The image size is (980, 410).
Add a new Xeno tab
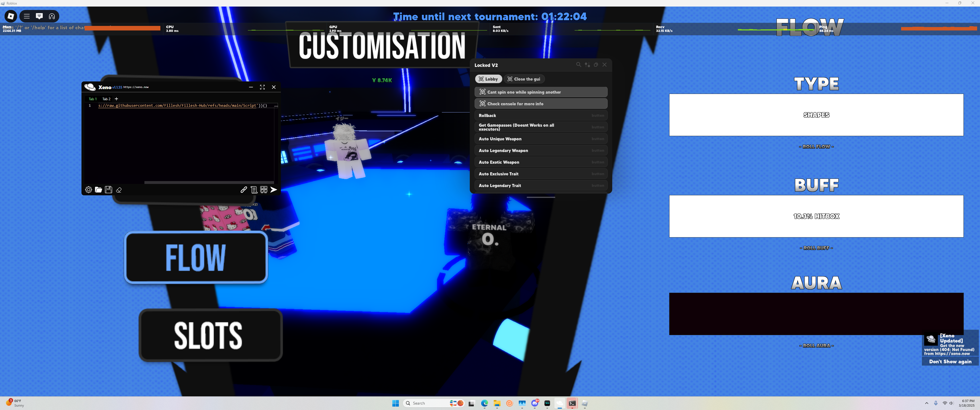click(x=117, y=99)
